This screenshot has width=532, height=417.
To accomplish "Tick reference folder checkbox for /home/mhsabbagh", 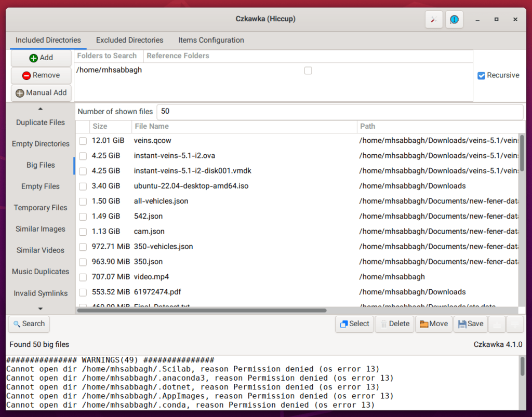I will (308, 71).
